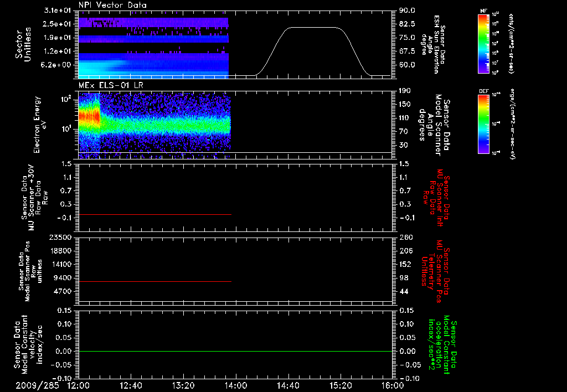The width and height of the screenshot is (567, 392).
Task: Click the "2009/285" date label
Action: 37,385
